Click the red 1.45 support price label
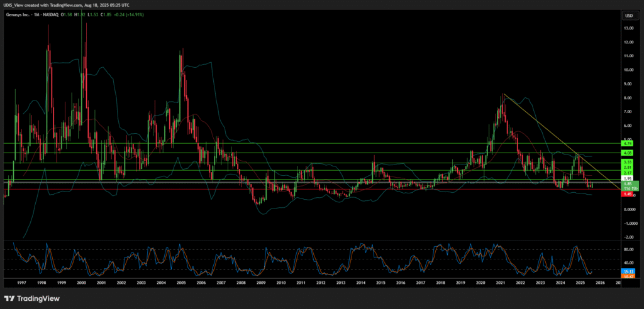The image size is (644, 309). [x=628, y=194]
